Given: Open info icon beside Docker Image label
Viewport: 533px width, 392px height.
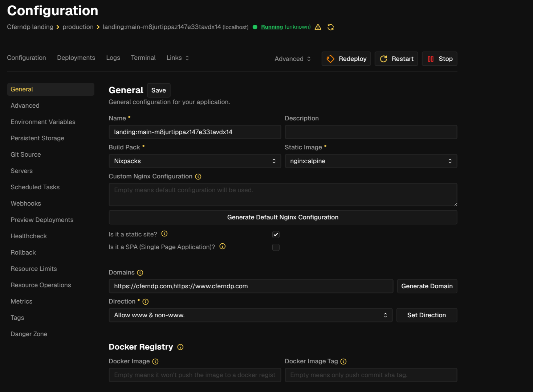Looking at the screenshot, I should pyautogui.click(x=155, y=362).
